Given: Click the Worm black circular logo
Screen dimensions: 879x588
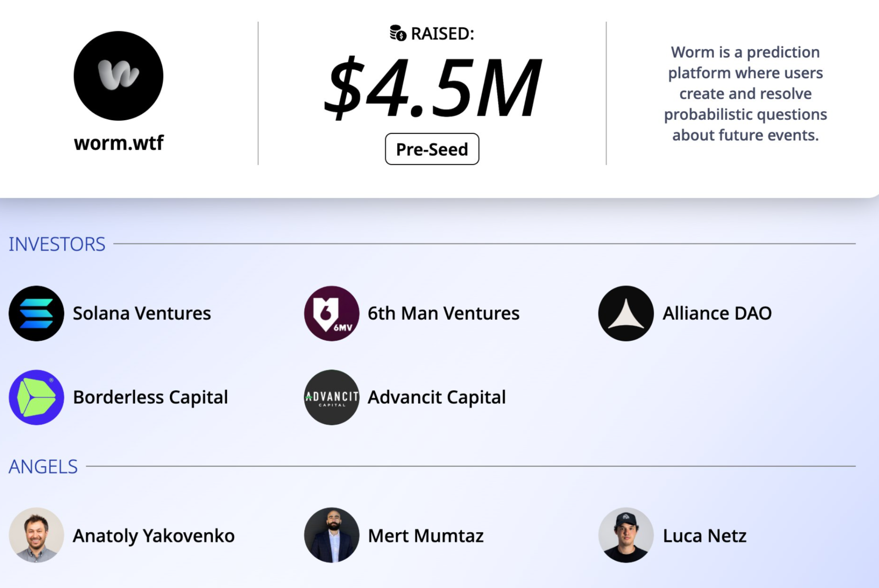Looking at the screenshot, I should (118, 76).
